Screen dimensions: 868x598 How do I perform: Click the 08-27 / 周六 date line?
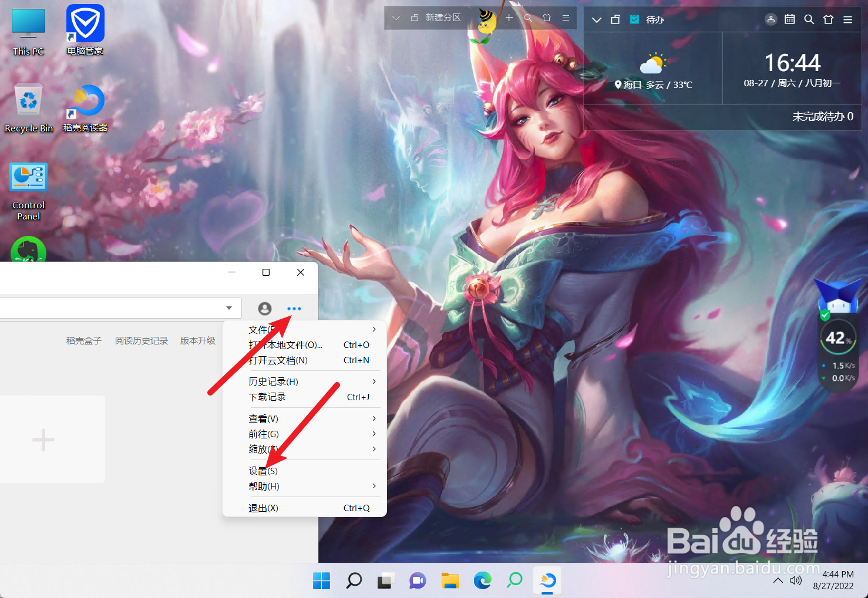tap(792, 83)
